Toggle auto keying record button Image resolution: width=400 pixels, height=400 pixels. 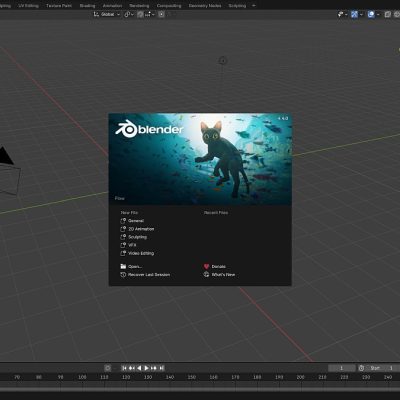(108, 368)
